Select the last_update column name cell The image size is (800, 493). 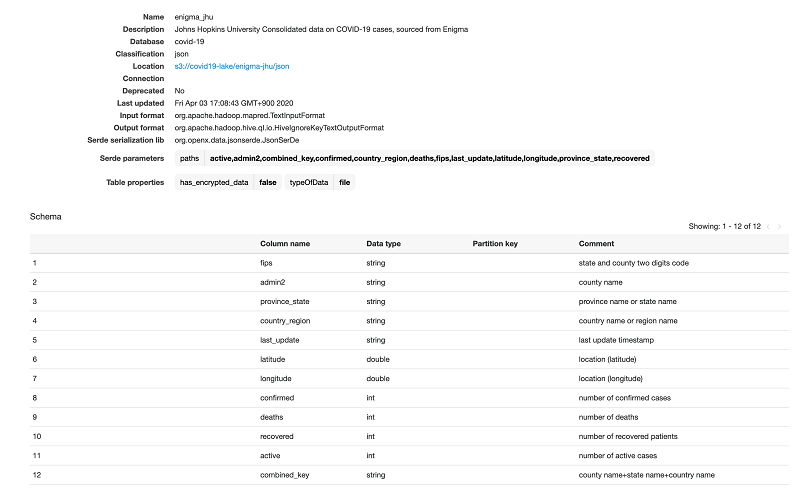280,340
